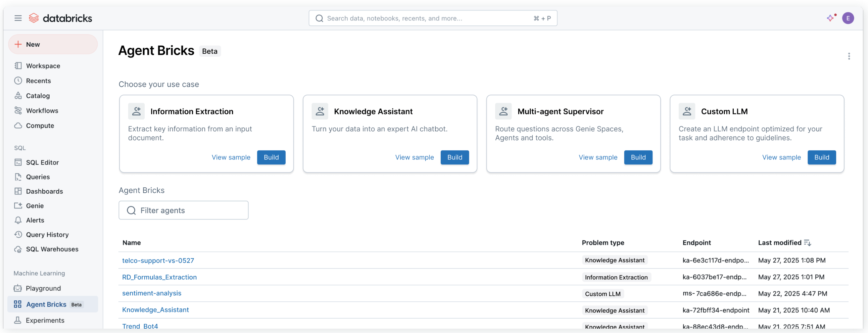Click the Databricks logo
This screenshot has width=868, height=333.
60,18
